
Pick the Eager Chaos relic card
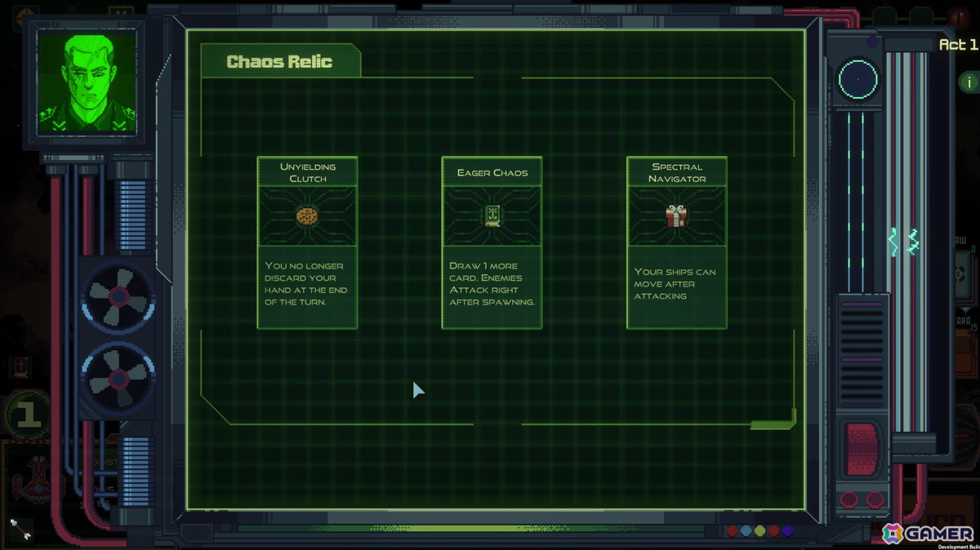[492, 242]
